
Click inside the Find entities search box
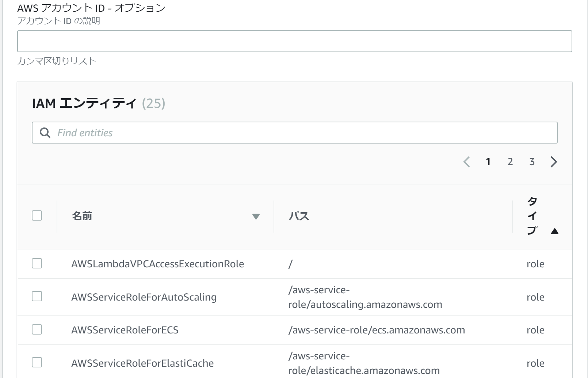256,133
